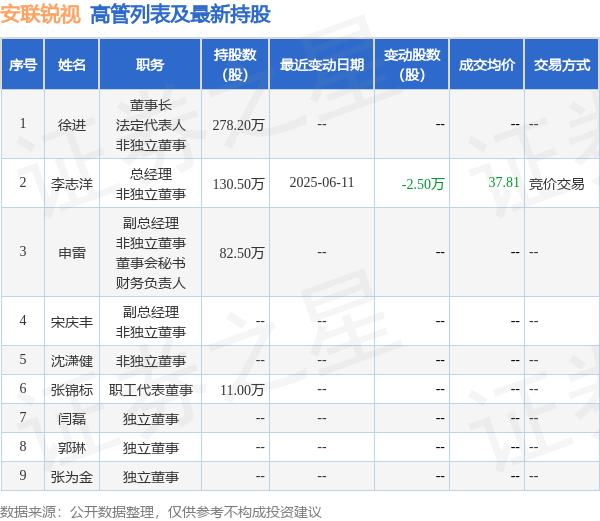
Task: Click holdings value 82.50万
Action: click(242, 253)
